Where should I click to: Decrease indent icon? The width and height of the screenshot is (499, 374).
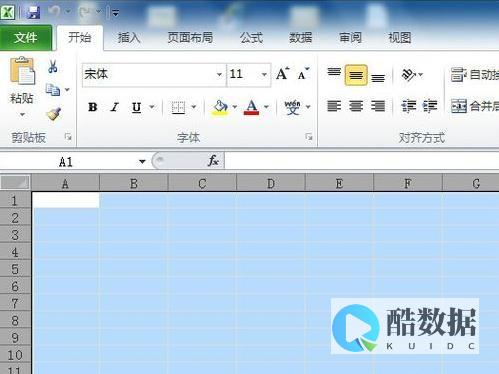click(409, 107)
